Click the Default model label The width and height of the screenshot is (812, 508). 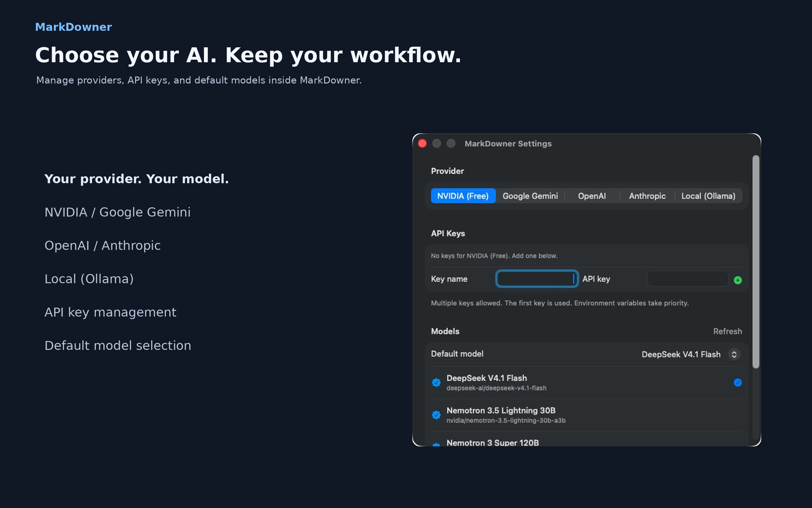pos(457,354)
